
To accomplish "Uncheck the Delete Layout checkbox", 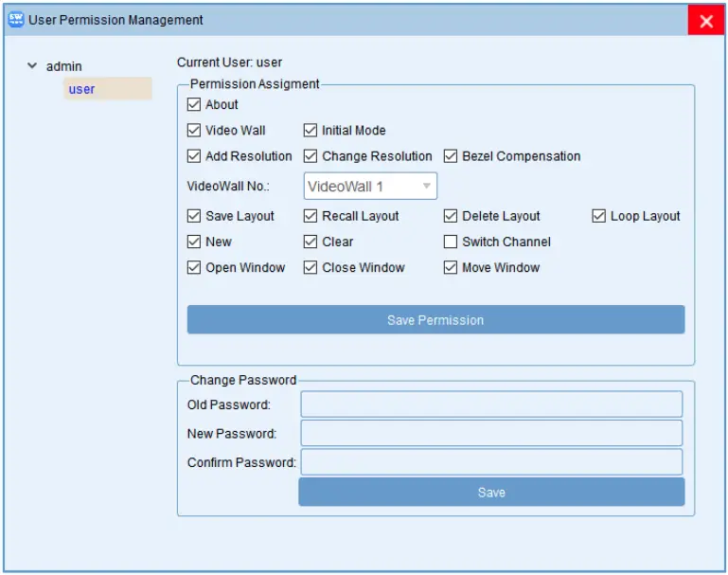I will 451,216.
